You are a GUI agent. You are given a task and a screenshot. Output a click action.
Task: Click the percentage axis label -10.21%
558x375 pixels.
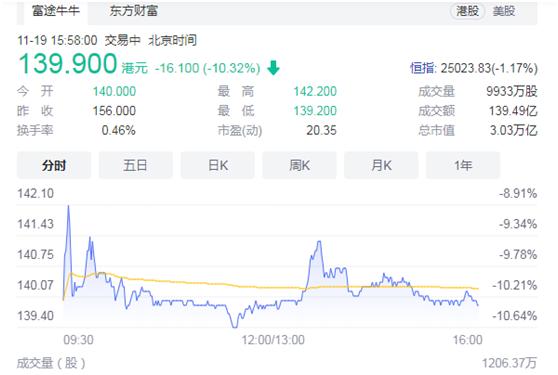point(515,285)
